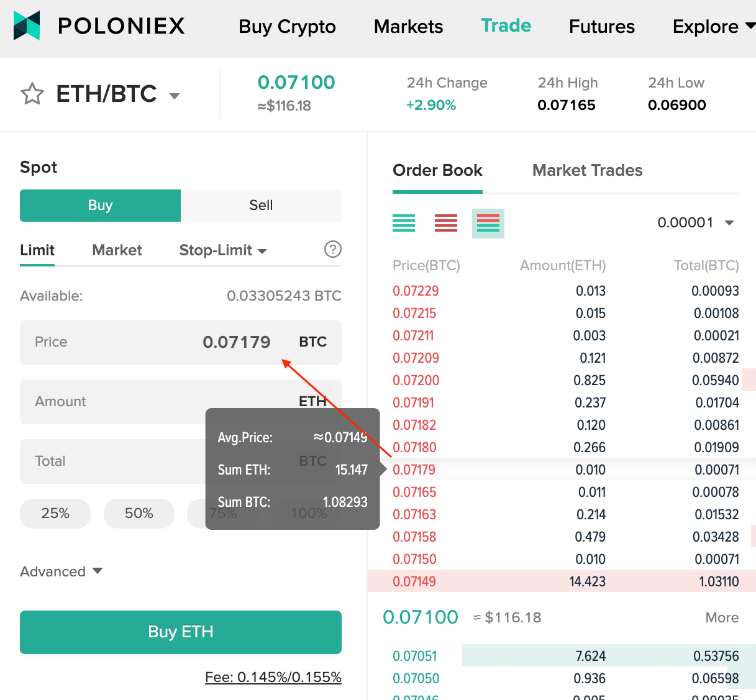The width and height of the screenshot is (756, 700).
Task: Set the amount to 25% of balance
Action: 55,514
